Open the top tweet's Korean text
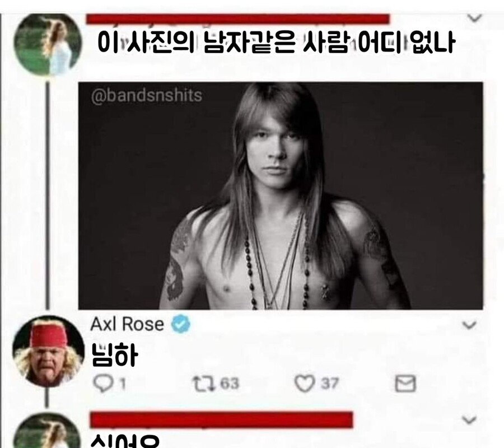 pos(276,42)
